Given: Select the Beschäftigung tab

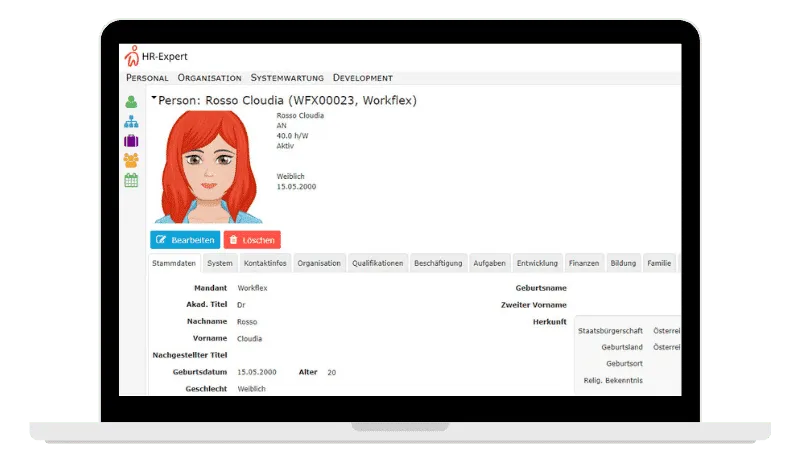Looking at the screenshot, I should (x=438, y=264).
